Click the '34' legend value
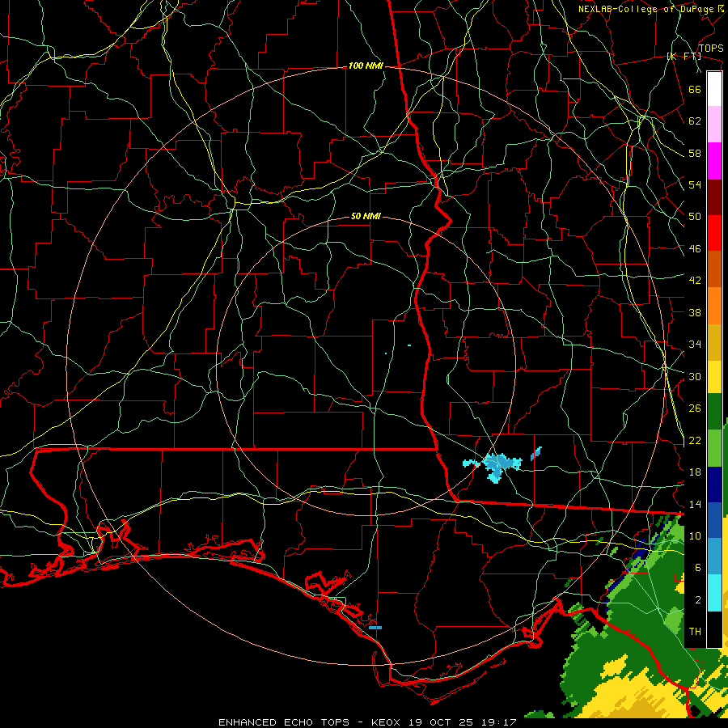Image resolution: width=728 pixels, height=728 pixels. point(695,345)
